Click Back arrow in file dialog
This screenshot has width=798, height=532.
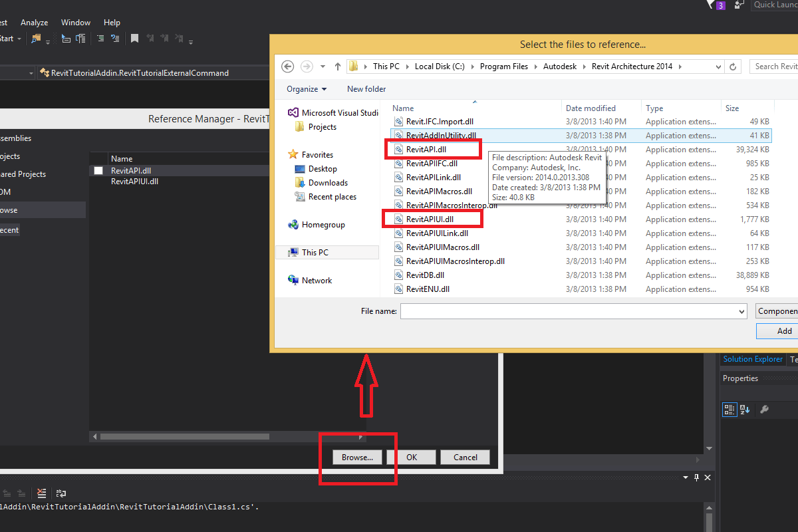coord(287,66)
